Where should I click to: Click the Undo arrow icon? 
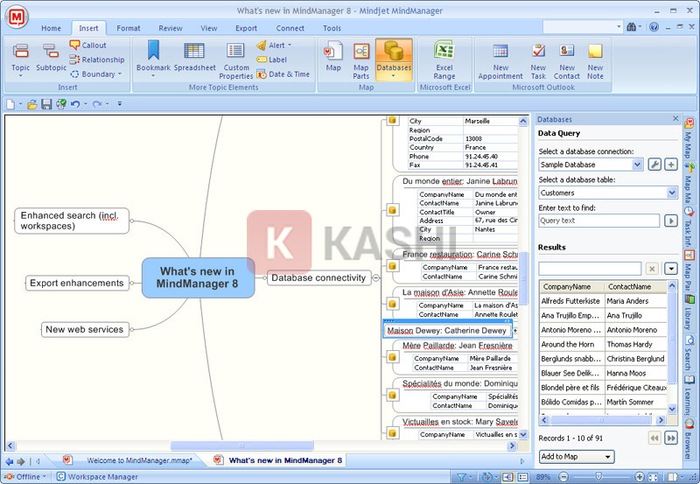click(x=75, y=104)
